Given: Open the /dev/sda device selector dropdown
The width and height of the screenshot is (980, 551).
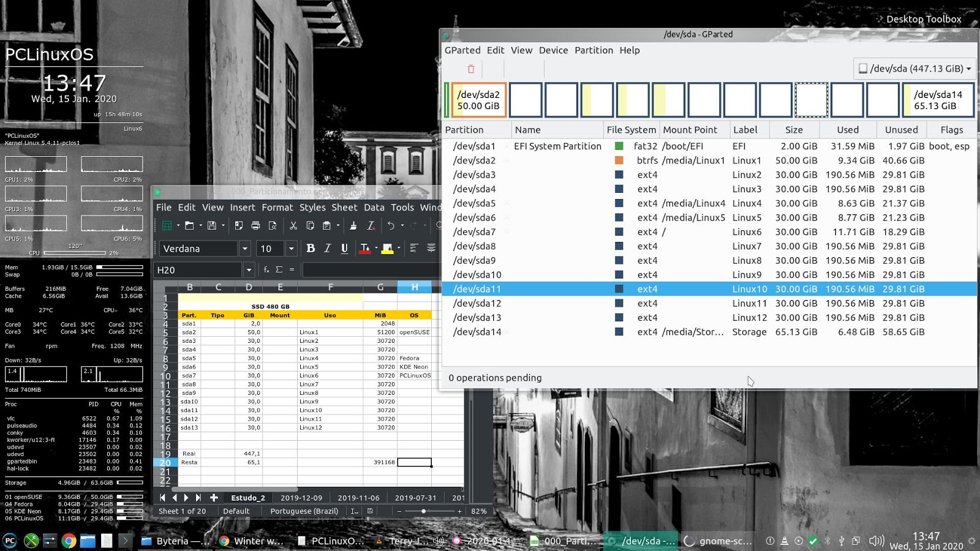Looking at the screenshot, I should 914,69.
